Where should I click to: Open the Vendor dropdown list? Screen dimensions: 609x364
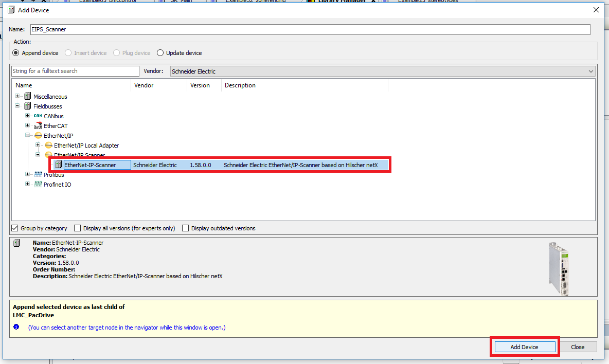(x=590, y=71)
